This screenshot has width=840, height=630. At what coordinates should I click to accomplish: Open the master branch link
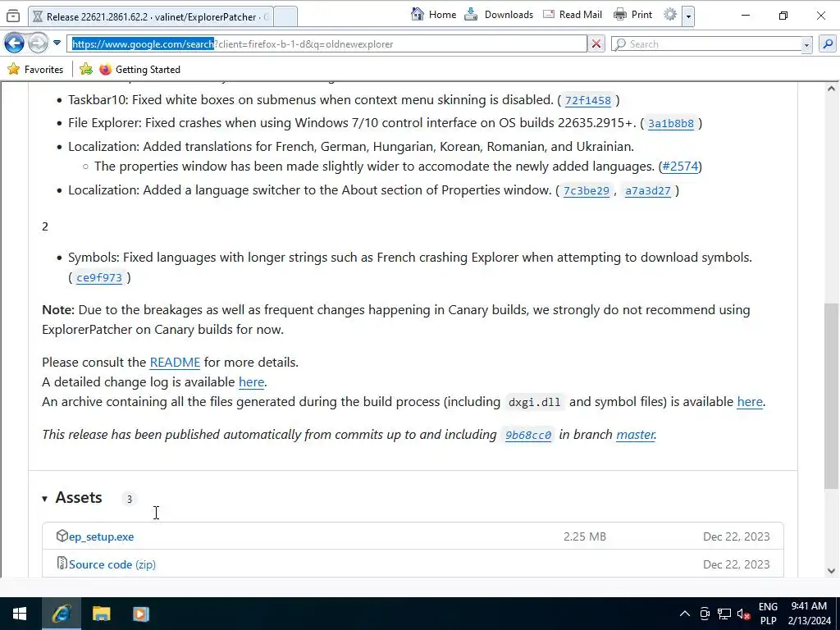coord(636,435)
